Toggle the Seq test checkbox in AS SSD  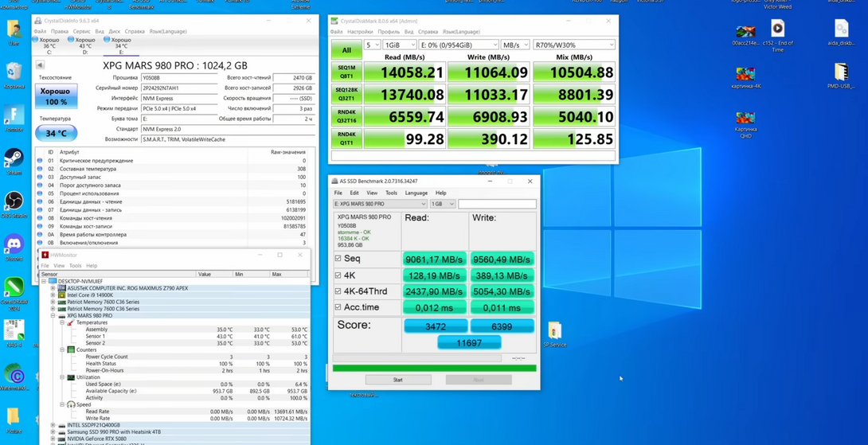coord(338,259)
